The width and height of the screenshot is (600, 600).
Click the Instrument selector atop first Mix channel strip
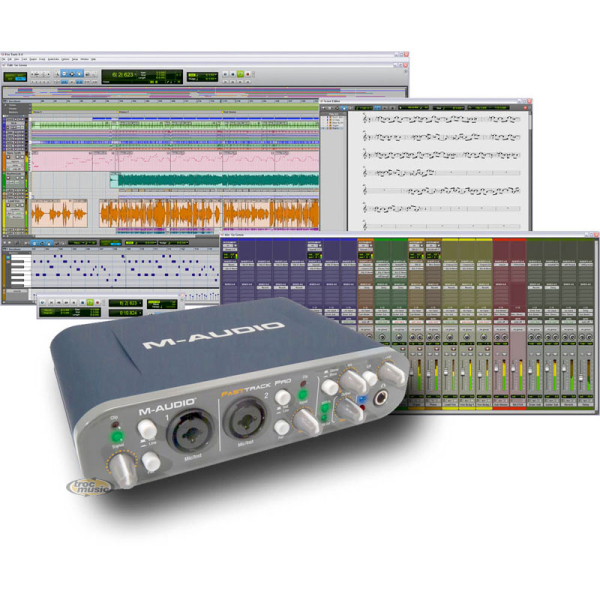[230, 244]
